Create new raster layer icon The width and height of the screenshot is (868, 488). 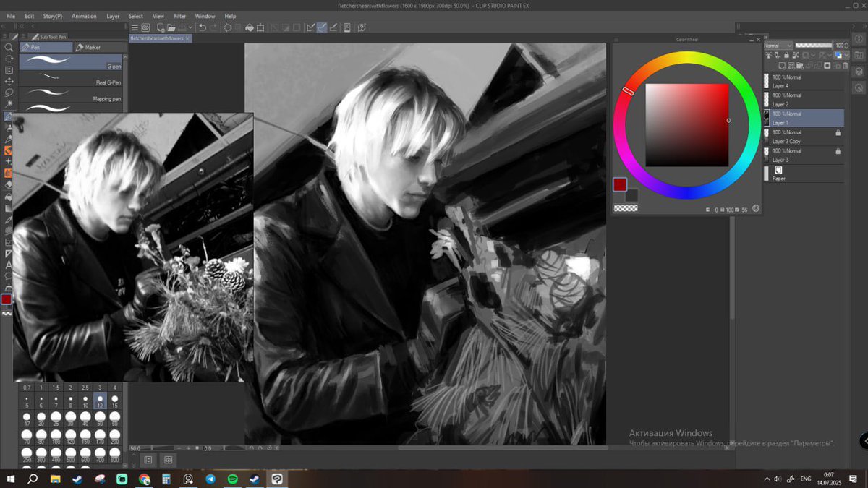coord(782,65)
